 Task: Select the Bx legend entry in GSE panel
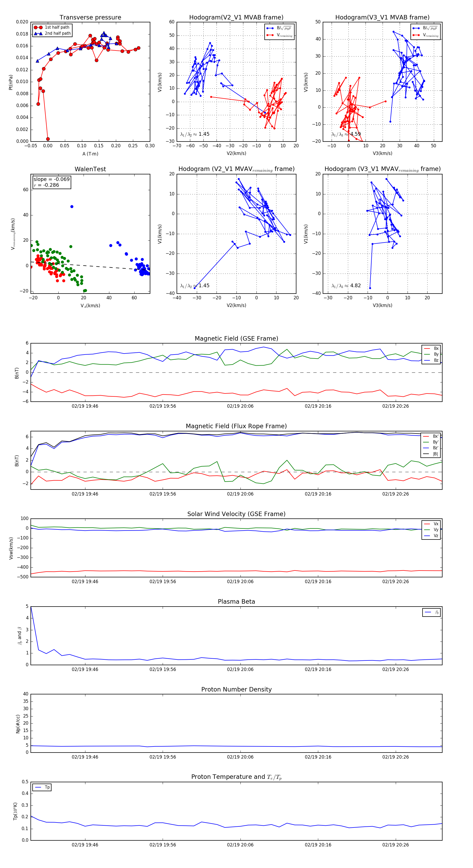[431, 349]
